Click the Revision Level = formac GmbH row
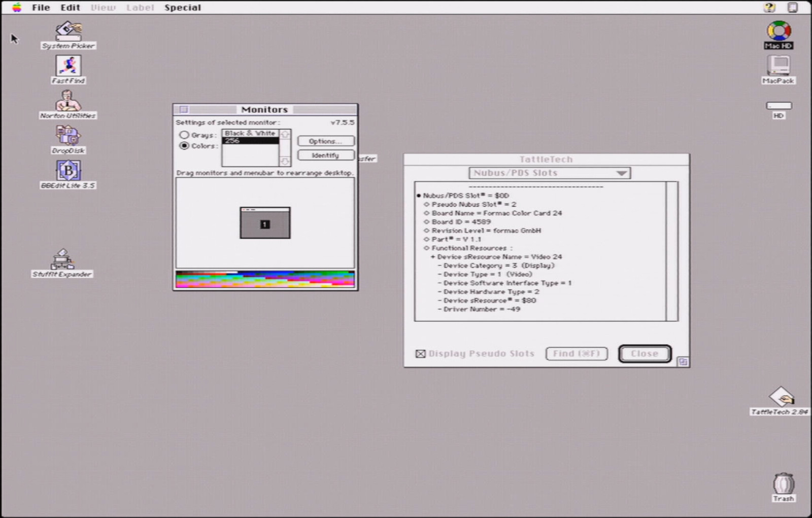Screen dimensions: 812x518 coord(483,231)
